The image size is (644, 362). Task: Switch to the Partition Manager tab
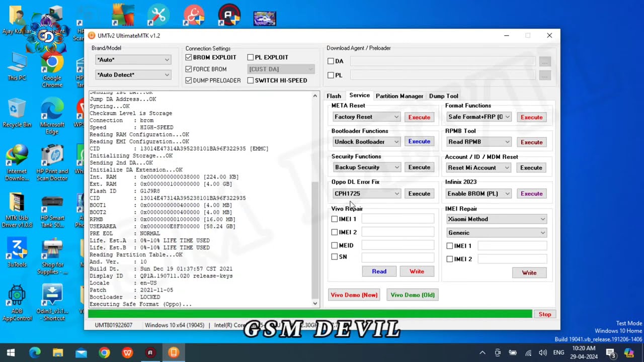click(399, 96)
